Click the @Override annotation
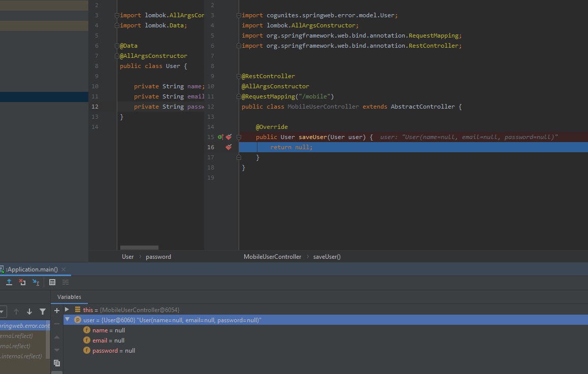 pos(272,127)
